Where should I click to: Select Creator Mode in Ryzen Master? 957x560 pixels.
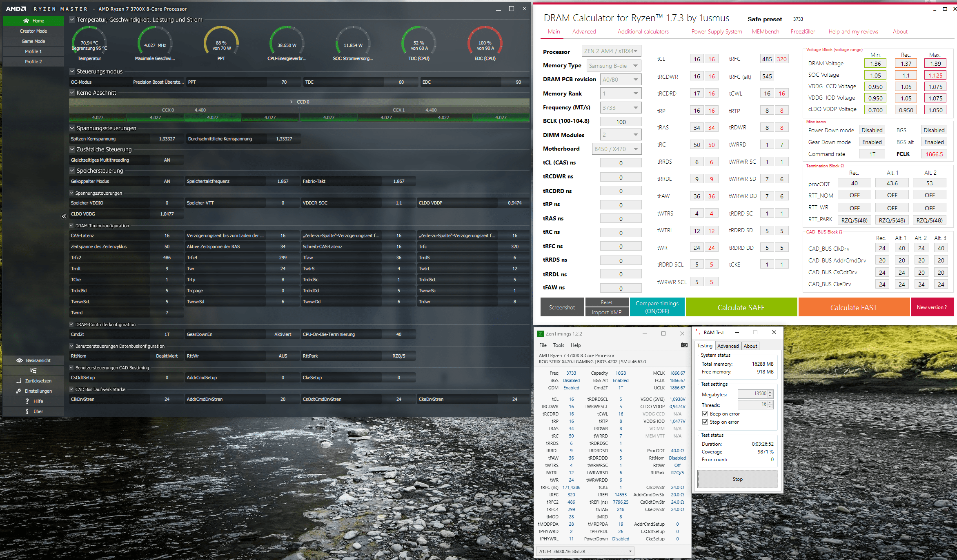pyautogui.click(x=33, y=31)
